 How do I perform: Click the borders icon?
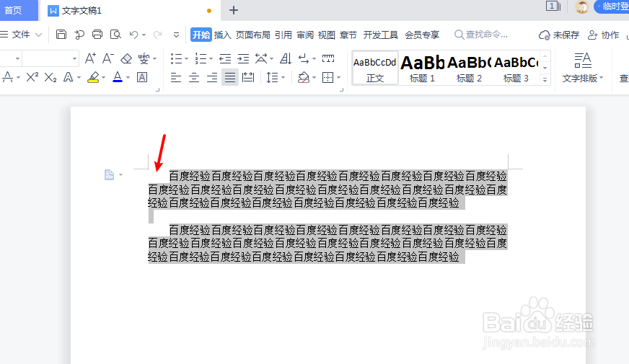pyautogui.click(x=327, y=77)
